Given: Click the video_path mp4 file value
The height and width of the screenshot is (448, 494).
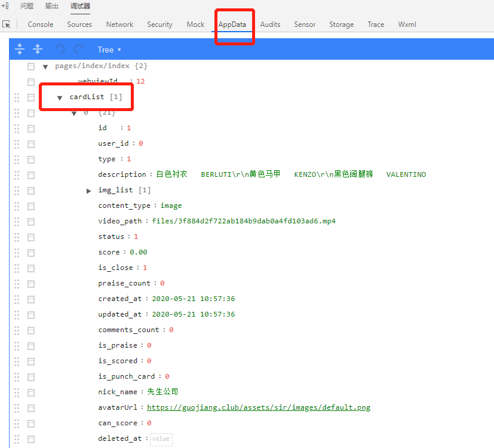Looking at the screenshot, I should tap(244, 221).
